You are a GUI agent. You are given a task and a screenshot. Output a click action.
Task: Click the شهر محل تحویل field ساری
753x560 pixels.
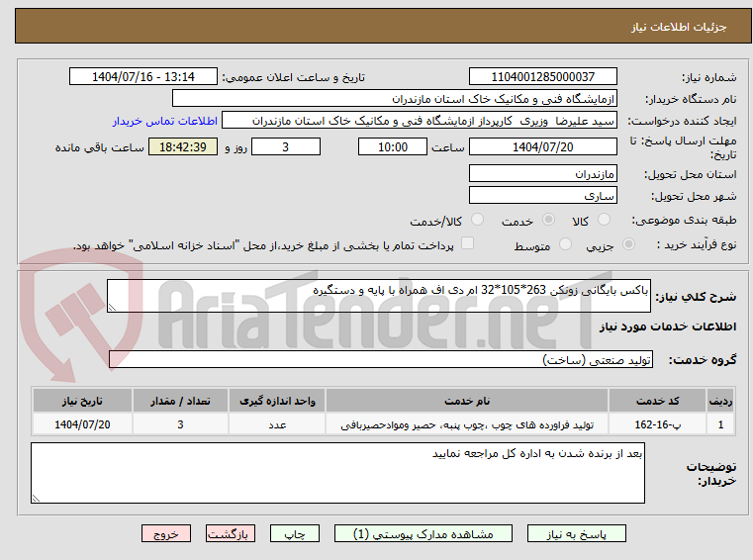tap(542, 196)
